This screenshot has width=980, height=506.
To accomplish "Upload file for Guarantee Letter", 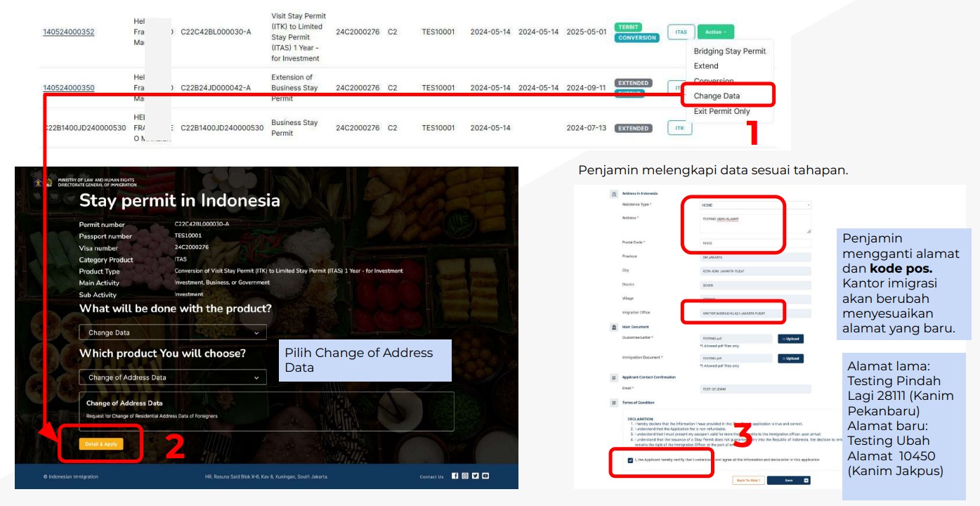I will click(790, 339).
